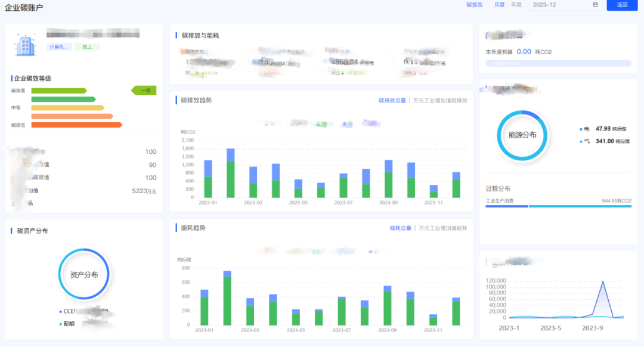Click the company building icon

(25, 44)
